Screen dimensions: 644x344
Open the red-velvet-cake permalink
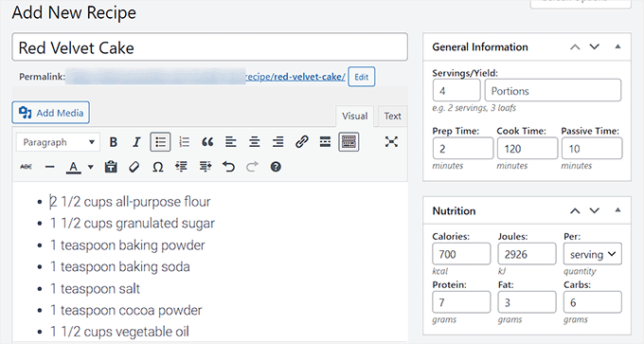coord(295,77)
